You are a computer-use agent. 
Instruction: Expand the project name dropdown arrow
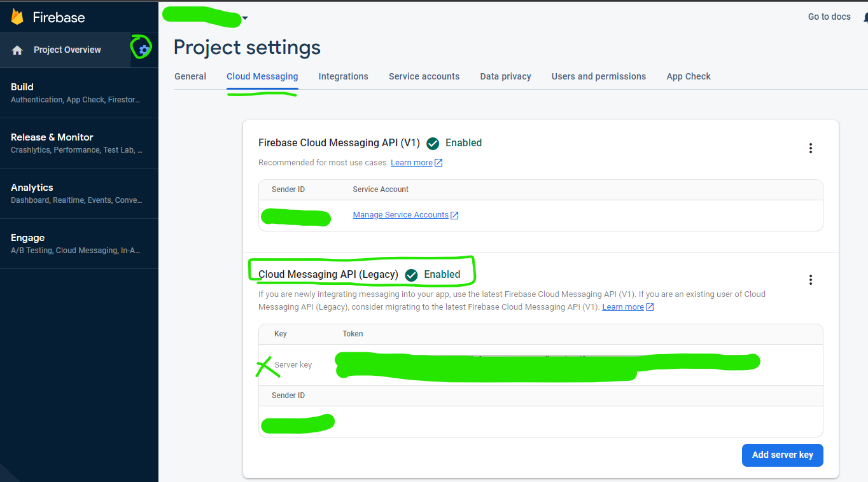[245, 18]
